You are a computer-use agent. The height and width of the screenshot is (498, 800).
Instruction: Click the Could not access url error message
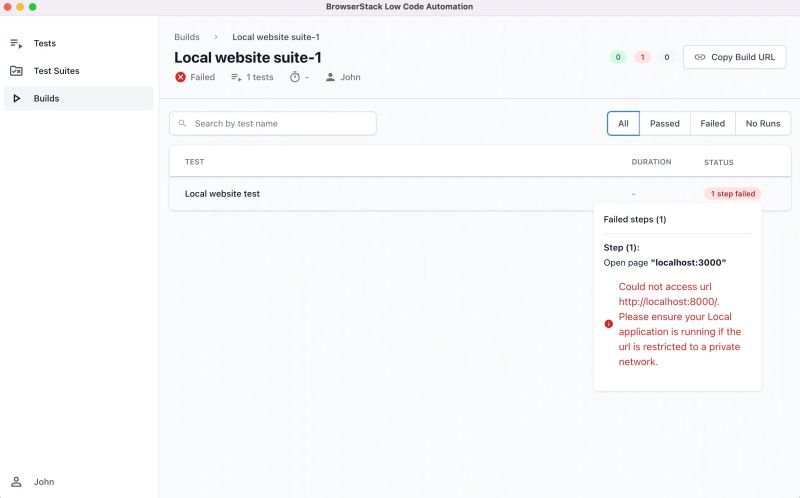[680, 324]
